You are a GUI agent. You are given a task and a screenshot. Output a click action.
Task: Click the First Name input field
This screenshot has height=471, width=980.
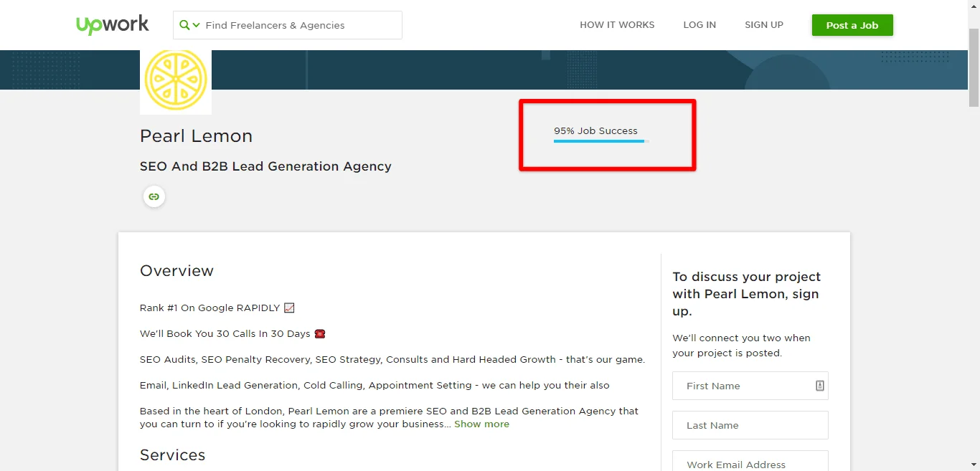pos(750,386)
